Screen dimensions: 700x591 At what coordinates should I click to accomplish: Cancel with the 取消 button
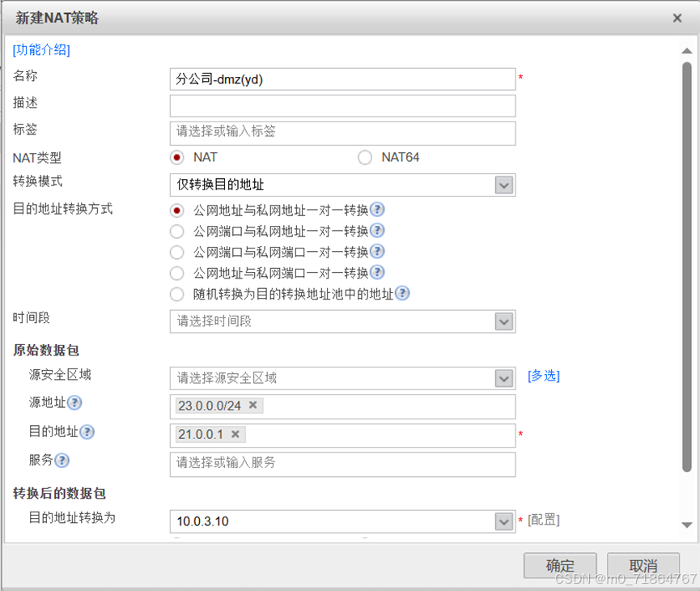pyautogui.click(x=643, y=566)
